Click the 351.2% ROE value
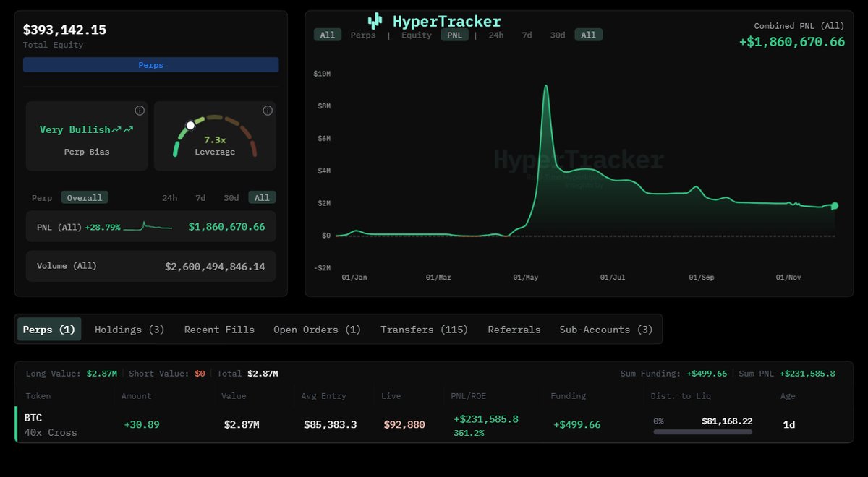The image size is (868, 477). 469,433
